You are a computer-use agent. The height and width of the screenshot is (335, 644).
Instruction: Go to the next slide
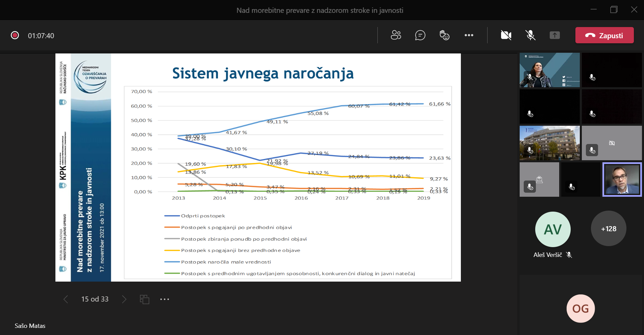point(124,299)
